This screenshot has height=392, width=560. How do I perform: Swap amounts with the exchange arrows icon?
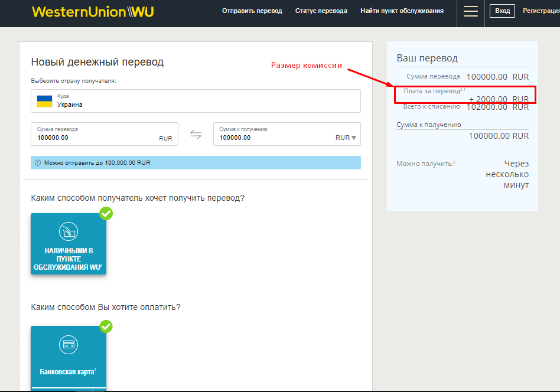[x=196, y=134]
